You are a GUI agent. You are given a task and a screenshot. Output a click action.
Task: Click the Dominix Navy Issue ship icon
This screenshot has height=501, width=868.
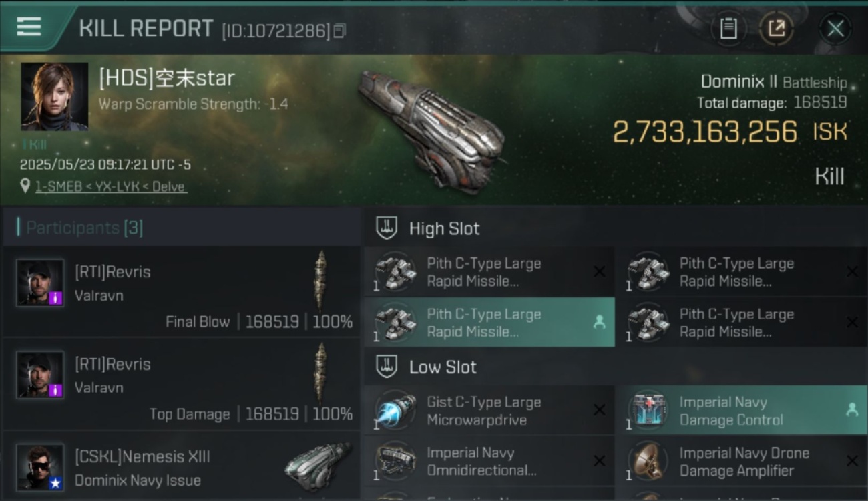click(317, 467)
